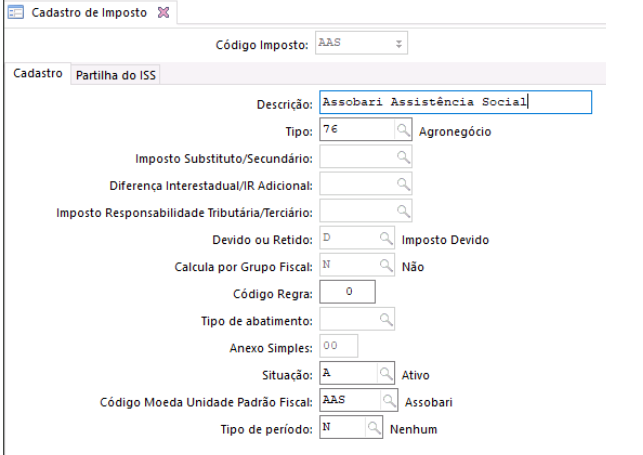
Task: Open lookup for Imposto Substituto/Secundário
Action: 402,156
